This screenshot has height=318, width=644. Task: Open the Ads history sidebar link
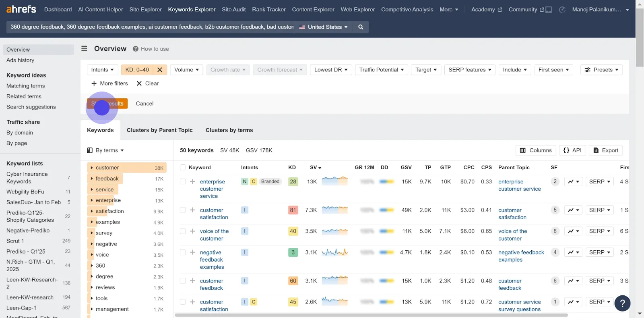point(21,60)
